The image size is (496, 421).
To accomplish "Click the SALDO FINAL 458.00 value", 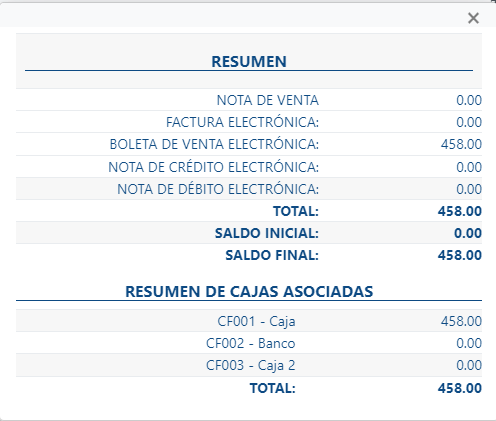I will tap(460, 255).
